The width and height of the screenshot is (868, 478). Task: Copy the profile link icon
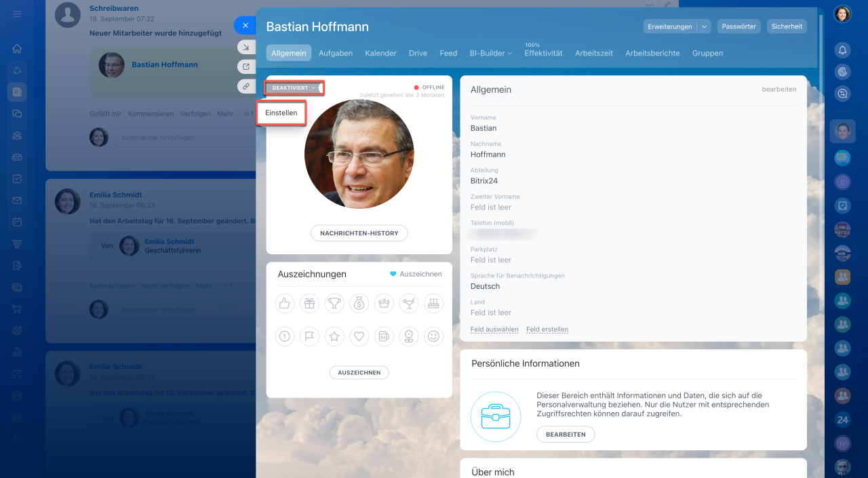click(x=245, y=86)
